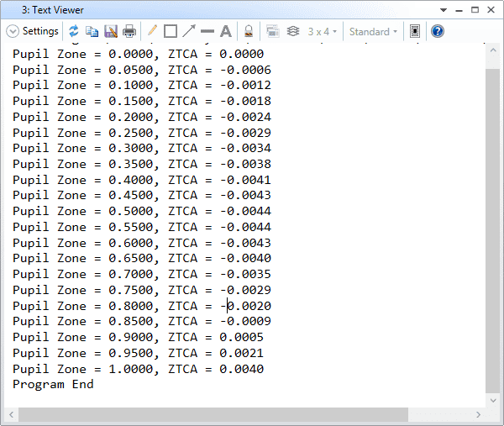Click the window fit icon

click(x=415, y=31)
